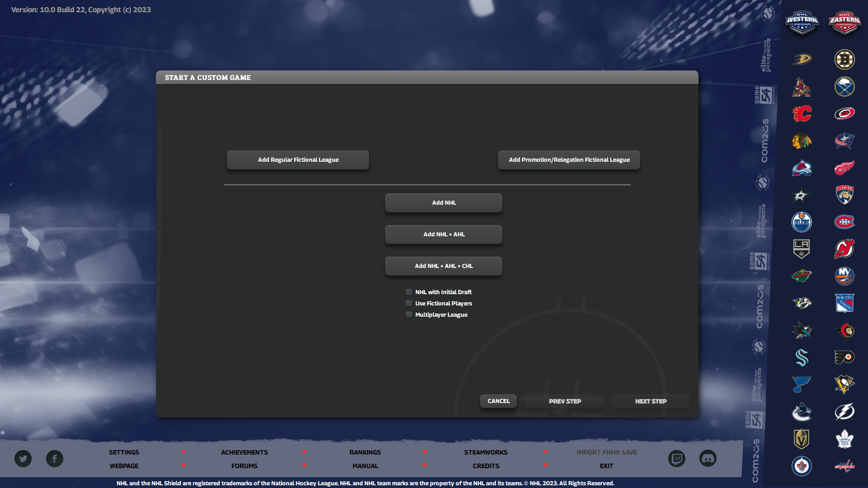Click the Boston Bruins team logo
This screenshot has width=868, height=488.
[x=844, y=59]
